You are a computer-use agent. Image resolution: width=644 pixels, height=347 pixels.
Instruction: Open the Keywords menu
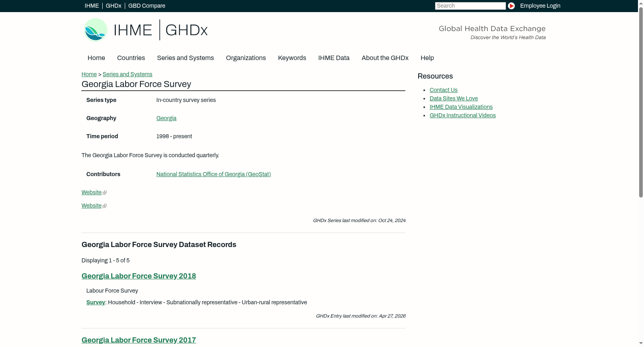(292, 58)
